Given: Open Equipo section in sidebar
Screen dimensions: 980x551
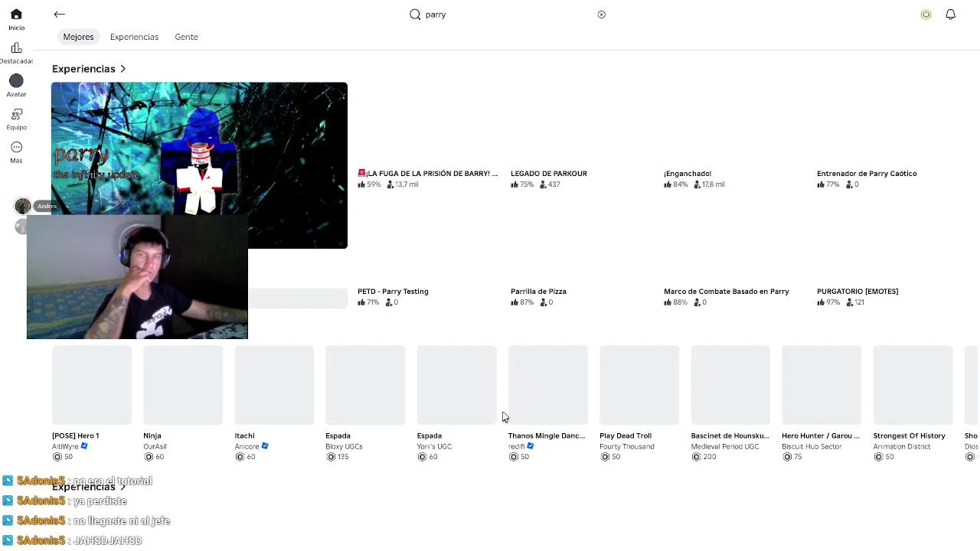Looking at the screenshot, I should (x=16, y=114).
